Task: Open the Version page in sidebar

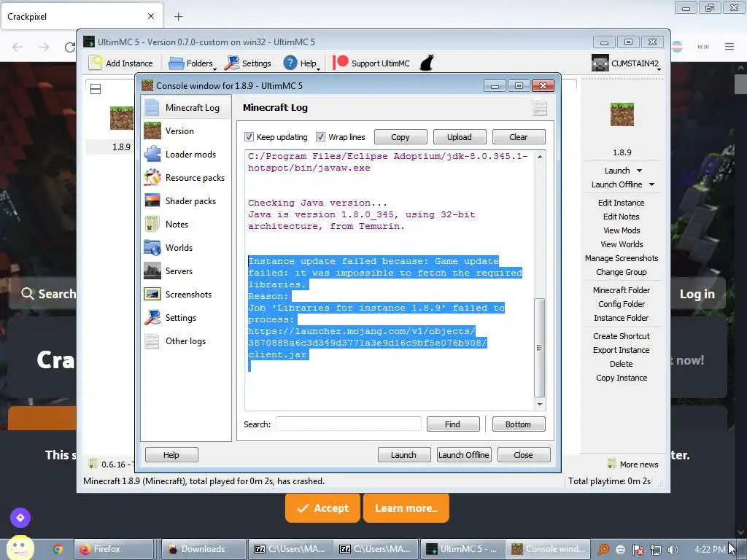Action: pyautogui.click(x=186, y=131)
